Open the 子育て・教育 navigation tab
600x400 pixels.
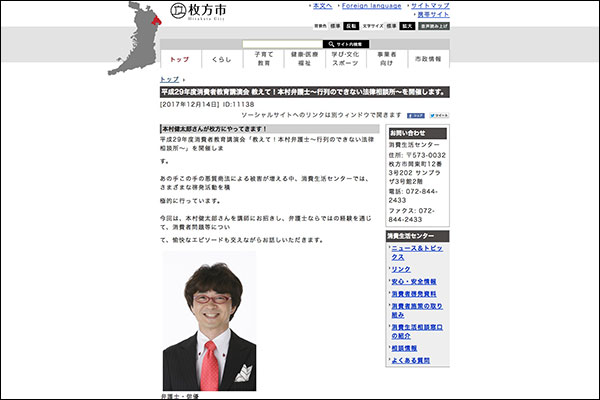(263, 60)
